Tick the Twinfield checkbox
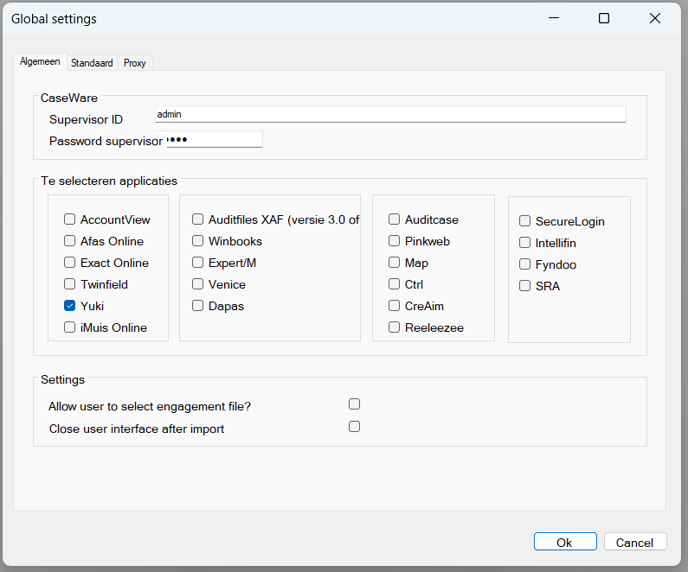 click(70, 284)
